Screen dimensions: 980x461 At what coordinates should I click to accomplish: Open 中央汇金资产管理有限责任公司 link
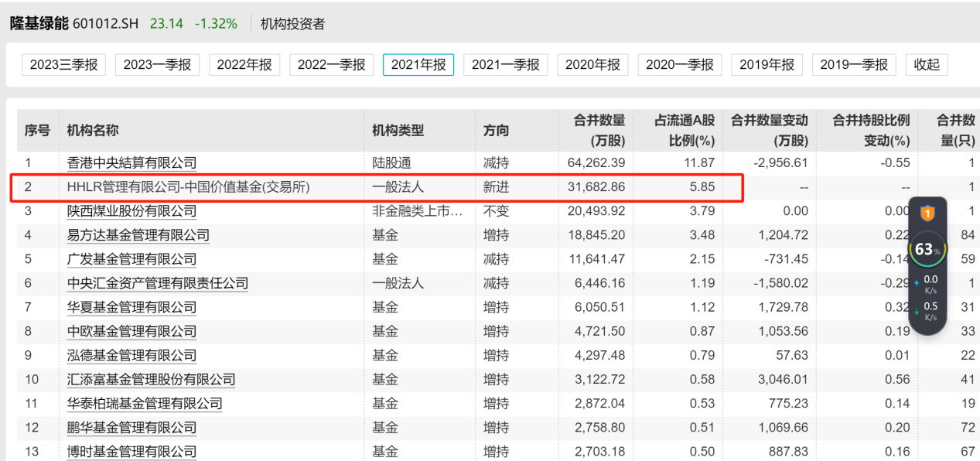coord(158,283)
